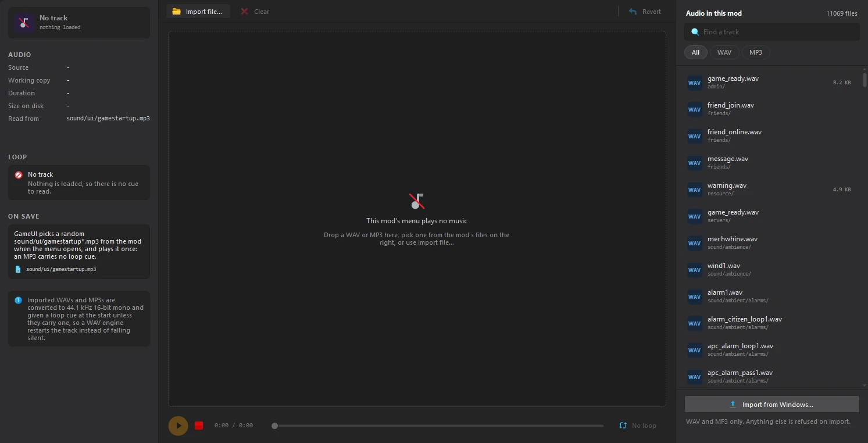Click the WAV icon beside message.wav
Viewport: 868px width, 443px height.
(x=695, y=163)
